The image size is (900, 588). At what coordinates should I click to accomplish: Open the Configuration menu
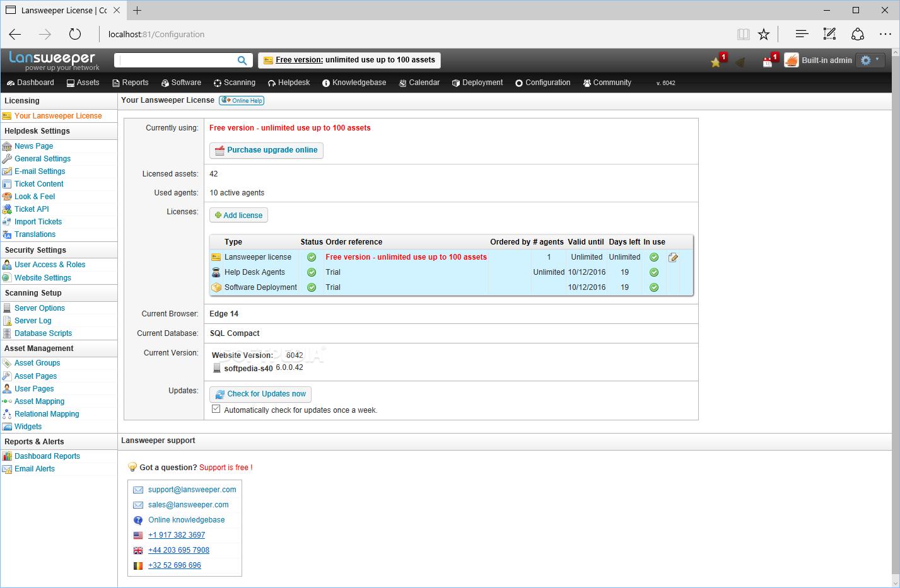(x=543, y=83)
